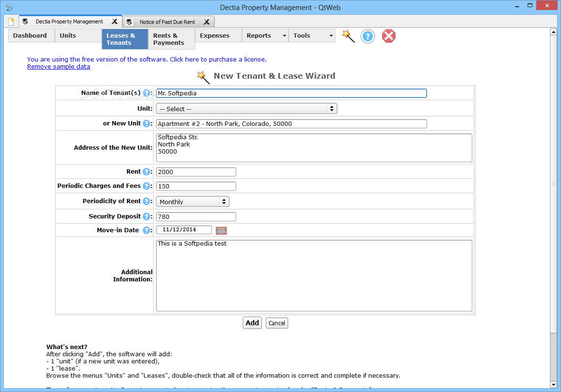561x392 pixels.
Task: Focus the Name of Tenant(s) field
Action: (291, 93)
